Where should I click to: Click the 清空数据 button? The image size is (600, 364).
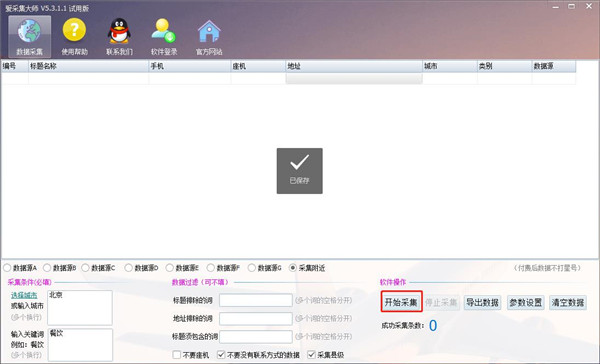click(x=568, y=302)
